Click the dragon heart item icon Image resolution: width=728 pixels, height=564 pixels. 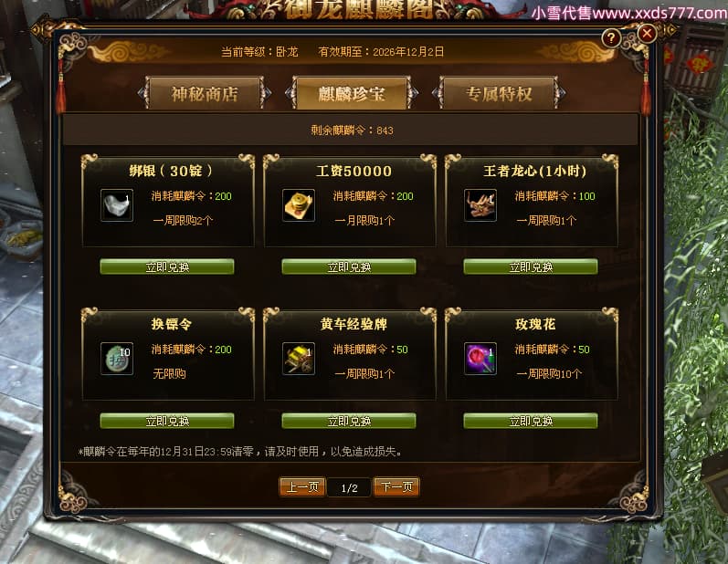(480, 205)
